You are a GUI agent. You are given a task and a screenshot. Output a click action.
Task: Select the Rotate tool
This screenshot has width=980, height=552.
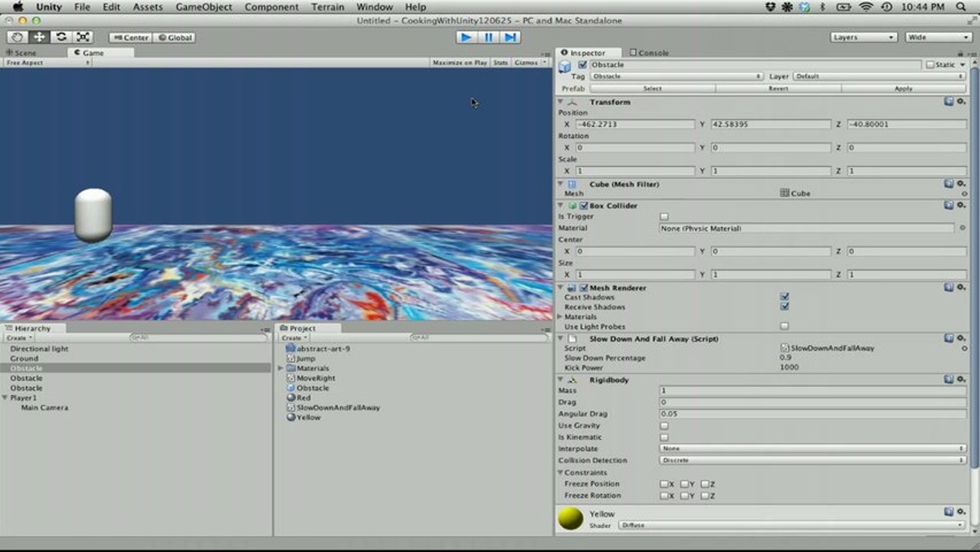click(61, 37)
